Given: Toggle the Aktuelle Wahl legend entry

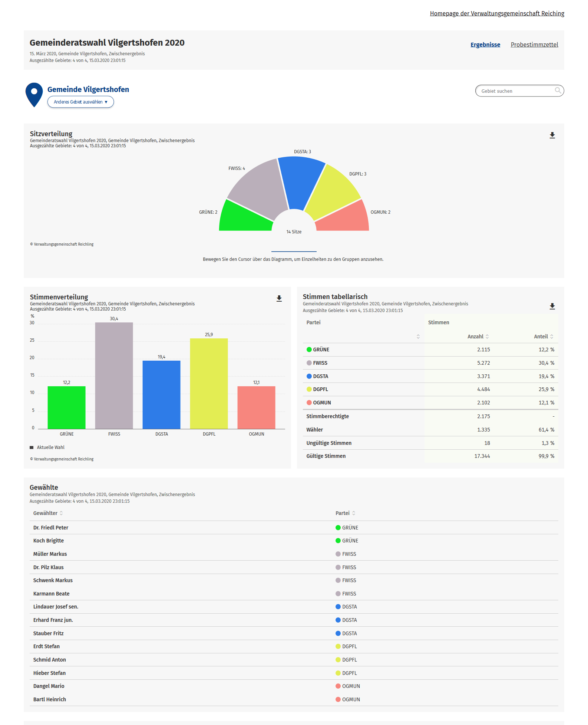Looking at the screenshot, I should point(47,447).
